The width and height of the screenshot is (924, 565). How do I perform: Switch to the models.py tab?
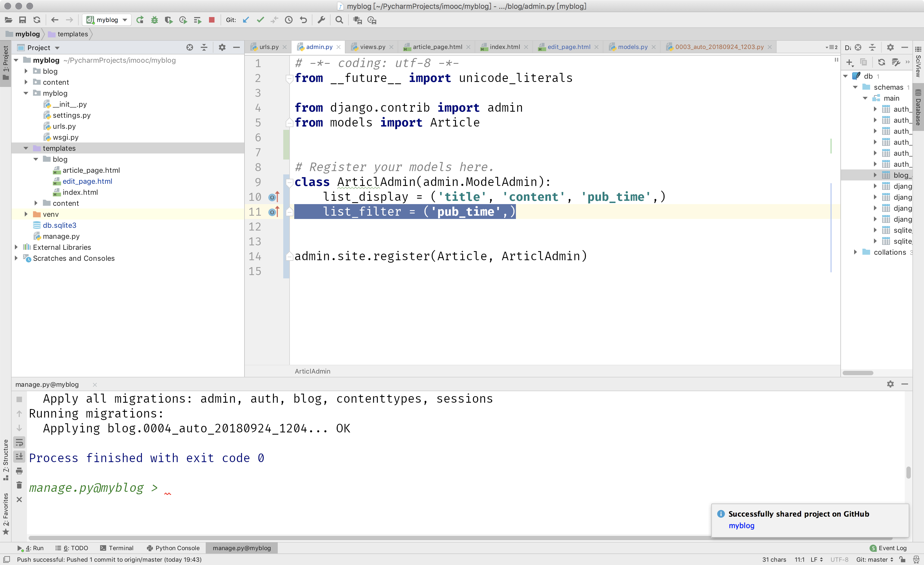[x=632, y=47]
